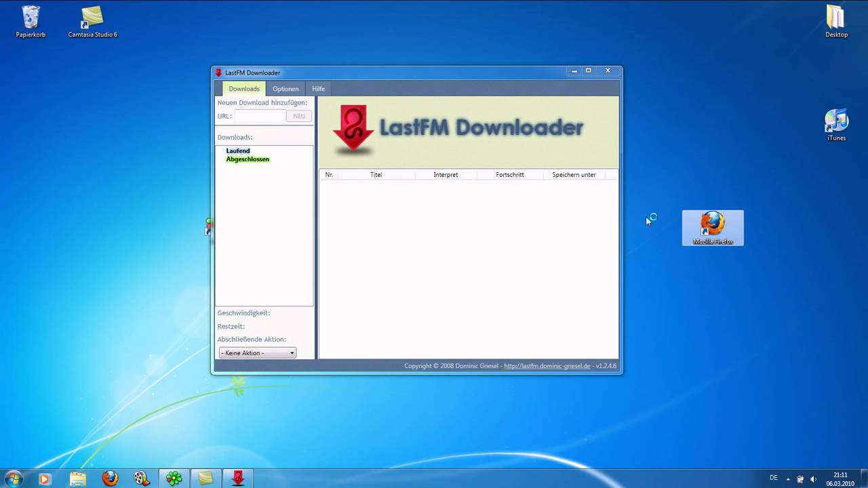The width and height of the screenshot is (868, 488).
Task: Open the Optionen tab
Action: click(x=285, y=89)
